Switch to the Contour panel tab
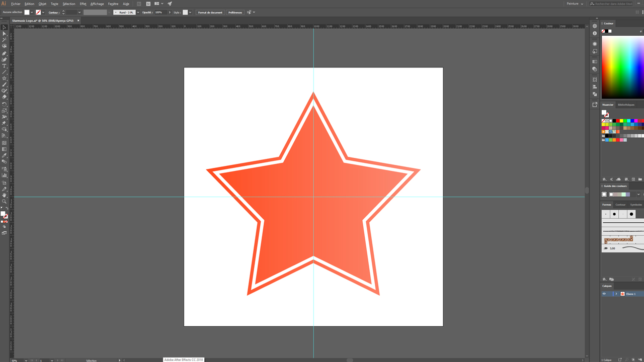 [x=620, y=205]
